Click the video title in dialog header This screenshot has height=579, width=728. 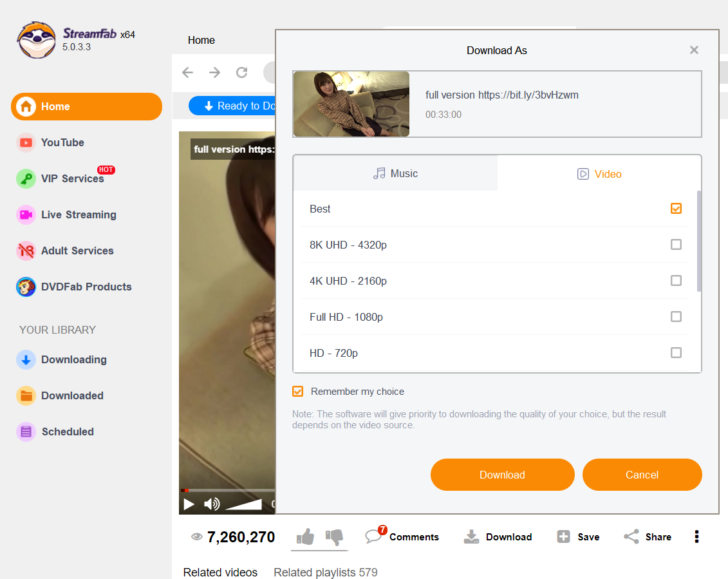(502, 95)
